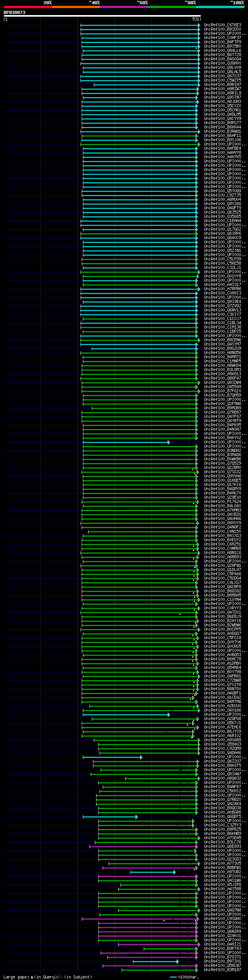Open UniRef100_C6H251 alignment entry

(222, 544)
